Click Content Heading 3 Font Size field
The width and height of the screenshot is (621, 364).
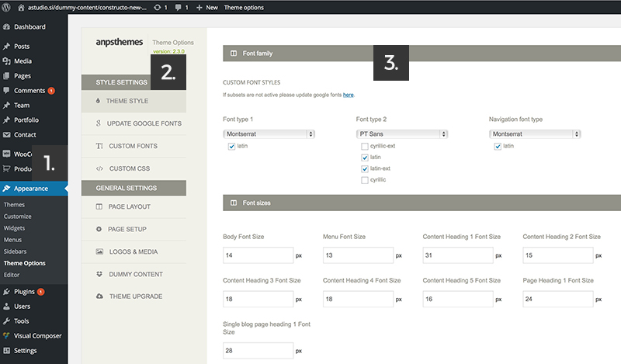[x=258, y=299]
